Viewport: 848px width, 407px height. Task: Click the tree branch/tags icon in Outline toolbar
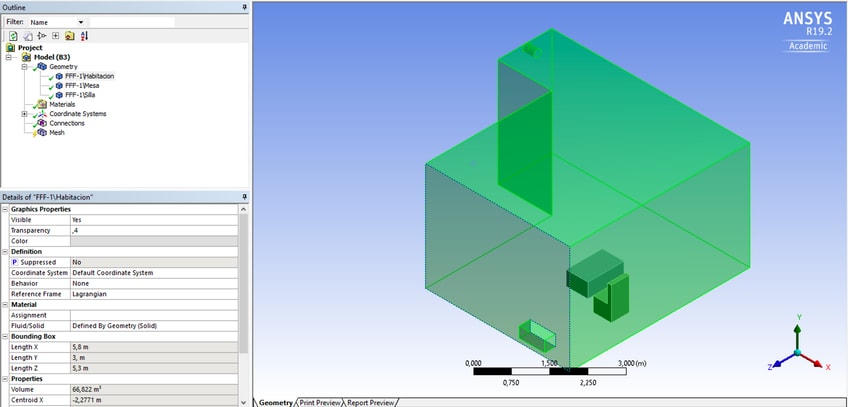pyautogui.click(x=42, y=36)
